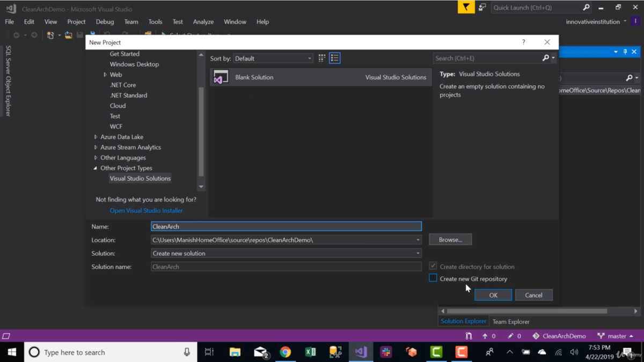
Task: Click the project Name input field
Action: point(286,226)
